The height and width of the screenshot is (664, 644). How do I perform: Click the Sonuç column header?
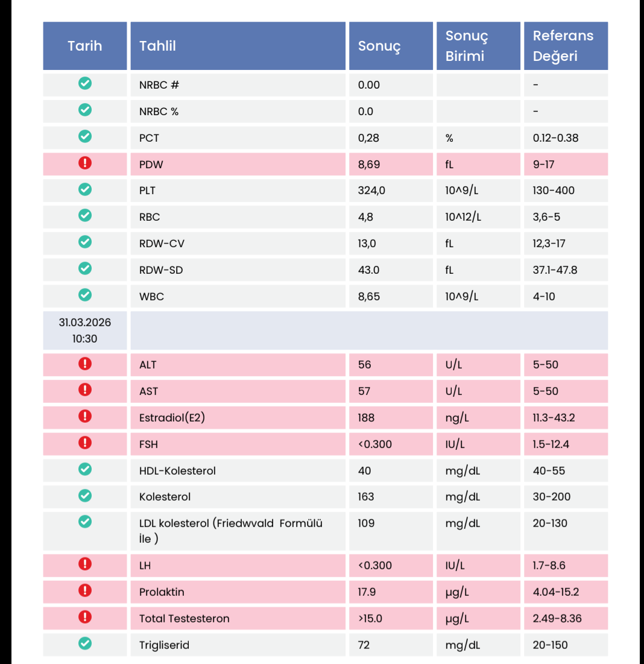[x=379, y=46]
